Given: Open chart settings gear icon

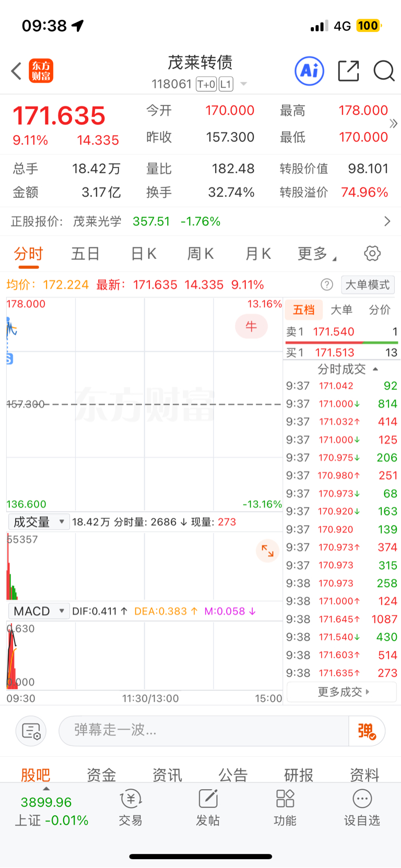Looking at the screenshot, I should pyautogui.click(x=372, y=254).
